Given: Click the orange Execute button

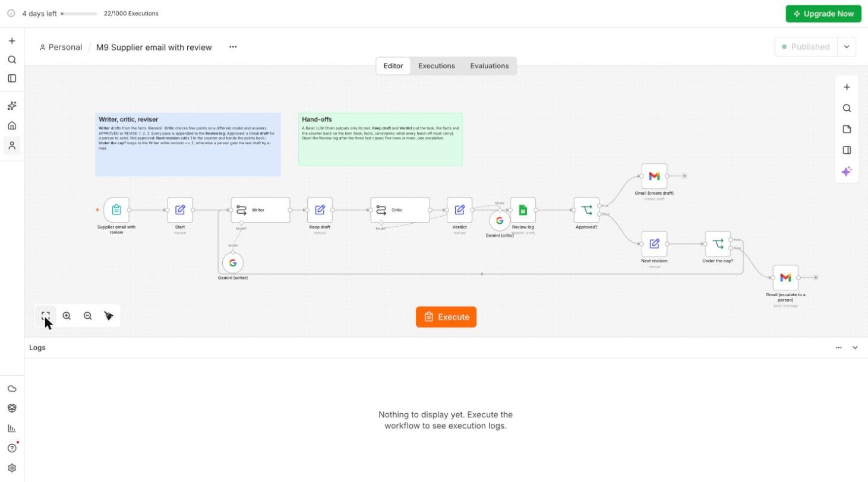Looking at the screenshot, I should pyautogui.click(x=446, y=317).
